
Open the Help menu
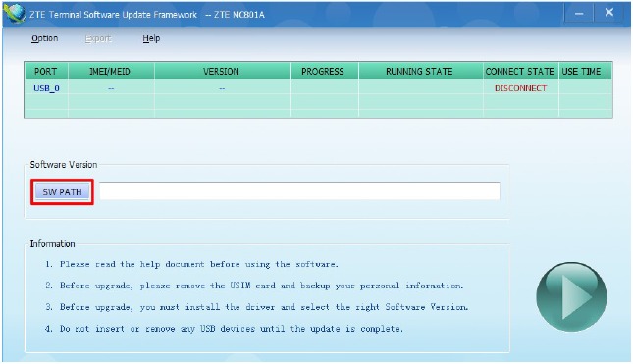(151, 38)
